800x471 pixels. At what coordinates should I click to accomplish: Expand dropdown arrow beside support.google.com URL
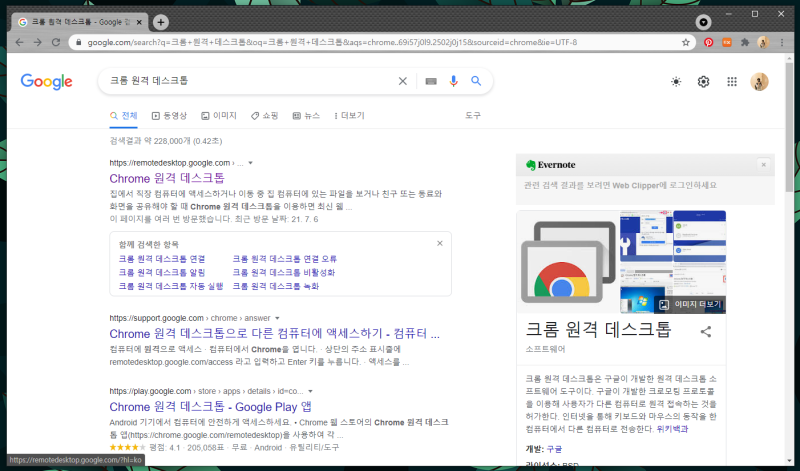[x=278, y=318]
